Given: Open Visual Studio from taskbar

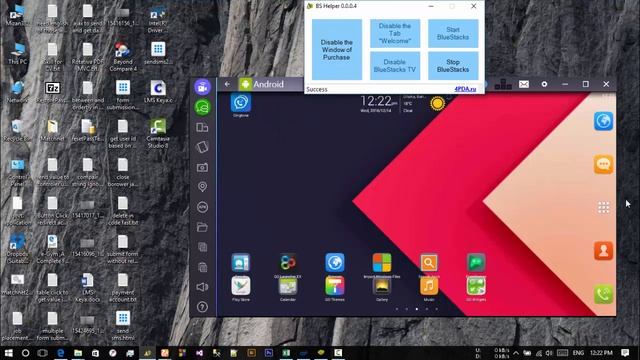Looking at the screenshot, I should coord(199,353).
